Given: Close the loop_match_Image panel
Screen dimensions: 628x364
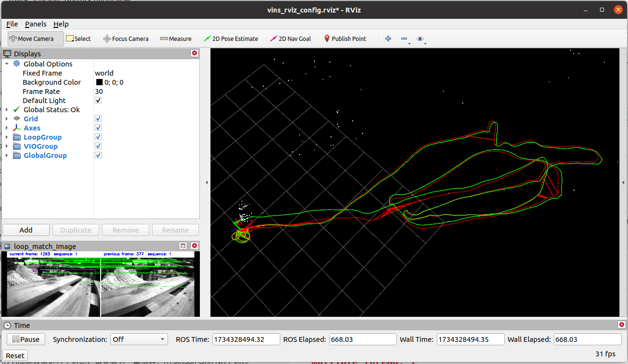Looking at the screenshot, I should tap(195, 246).
